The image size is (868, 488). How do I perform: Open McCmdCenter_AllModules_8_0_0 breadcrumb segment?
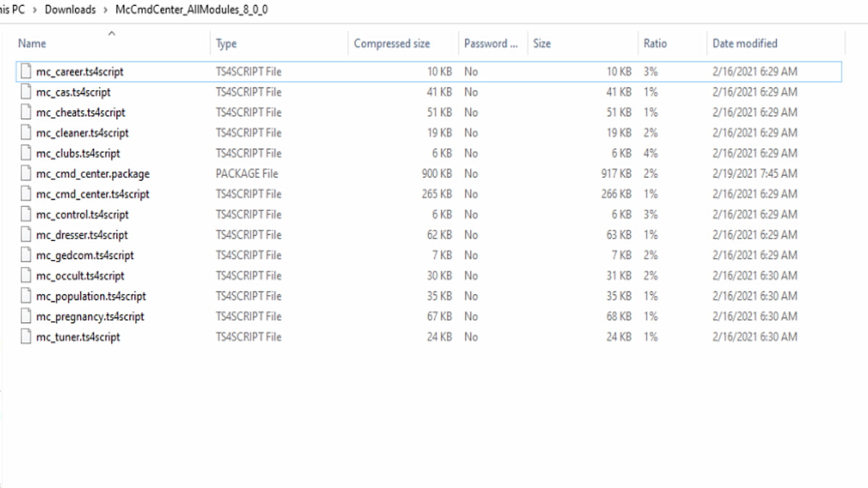(x=192, y=9)
